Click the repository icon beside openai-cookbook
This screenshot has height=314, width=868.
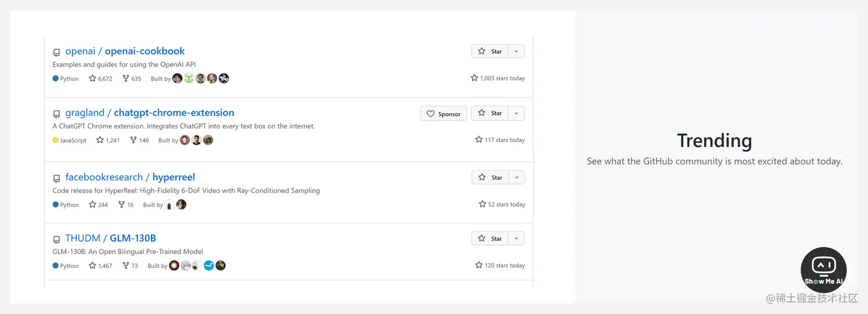[x=56, y=52]
